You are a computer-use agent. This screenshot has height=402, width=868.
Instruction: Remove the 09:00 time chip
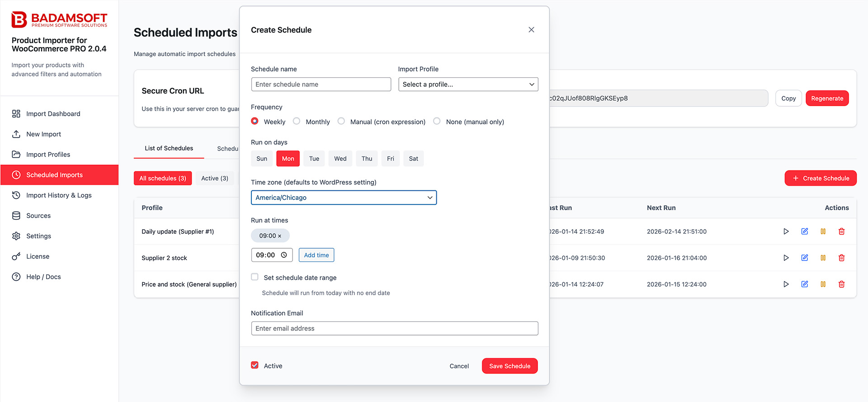pos(279,236)
